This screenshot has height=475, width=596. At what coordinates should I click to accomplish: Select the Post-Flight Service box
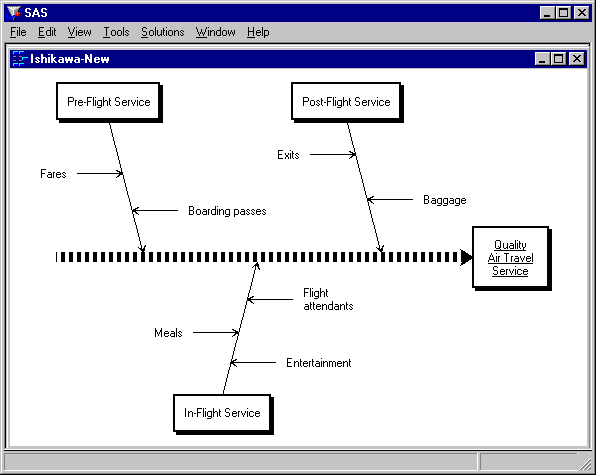pyautogui.click(x=346, y=102)
